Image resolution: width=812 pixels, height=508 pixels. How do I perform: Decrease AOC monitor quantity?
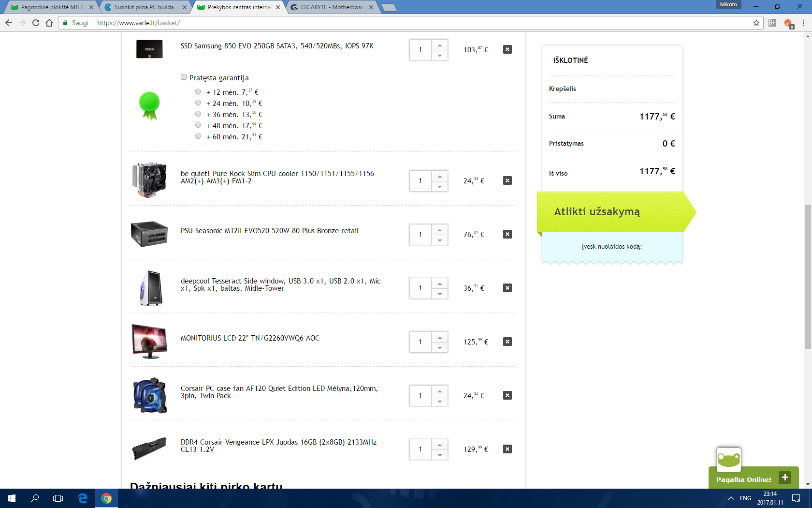439,347
